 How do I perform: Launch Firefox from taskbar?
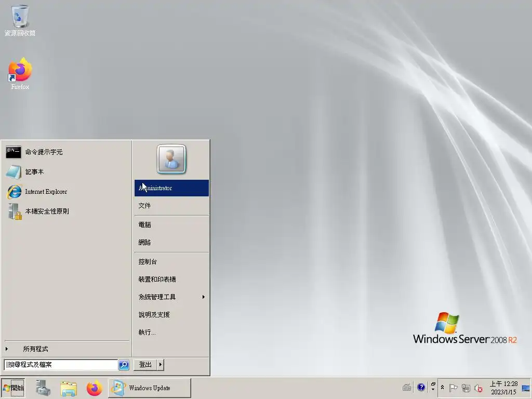(94, 388)
